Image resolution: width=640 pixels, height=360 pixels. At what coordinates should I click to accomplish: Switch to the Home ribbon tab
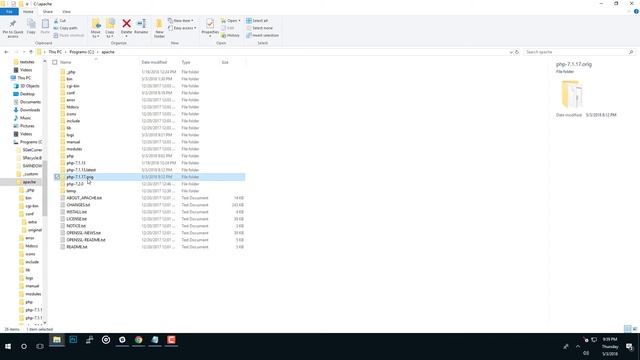28,11
